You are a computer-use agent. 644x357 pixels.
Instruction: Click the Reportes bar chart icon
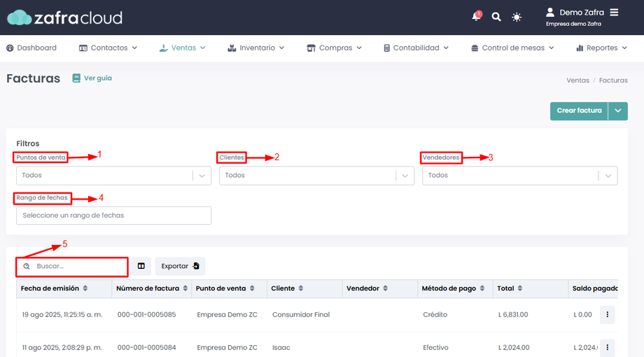point(580,48)
